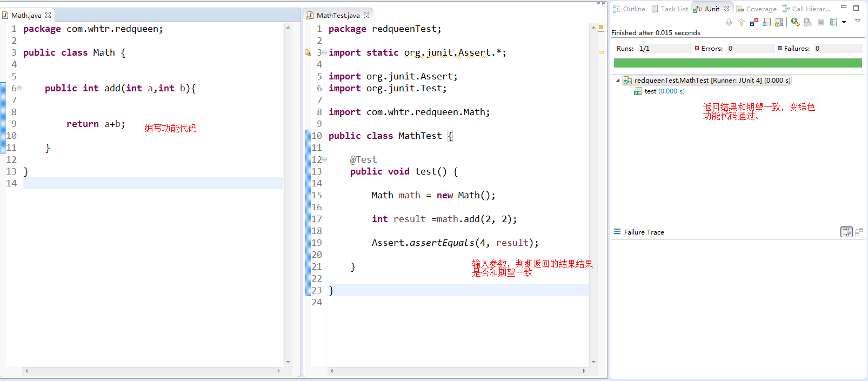Click 'public class Math {' declaration line

point(75,52)
